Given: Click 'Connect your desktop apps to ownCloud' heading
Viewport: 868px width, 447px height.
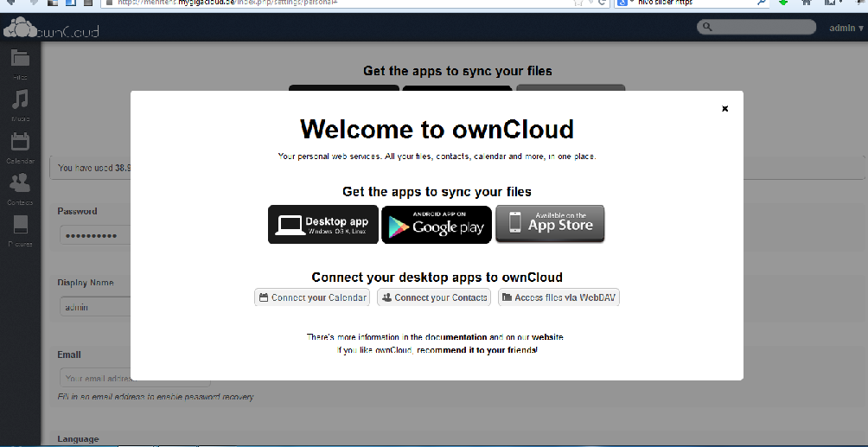Looking at the screenshot, I should click(437, 277).
